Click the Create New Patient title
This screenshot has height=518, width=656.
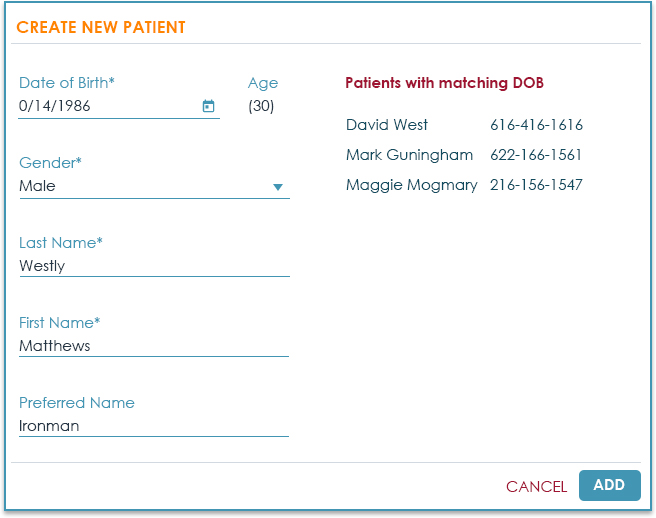(x=101, y=28)
